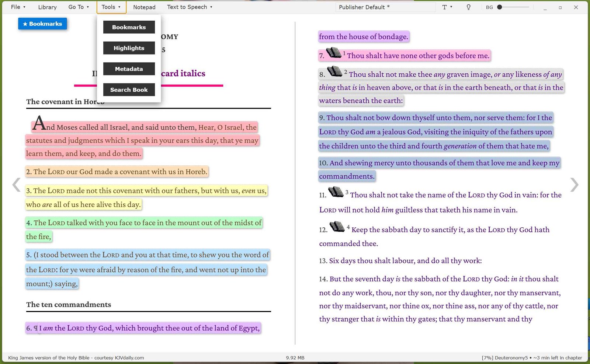
Task: Expand the Go To menu
Action: point(79,7)
